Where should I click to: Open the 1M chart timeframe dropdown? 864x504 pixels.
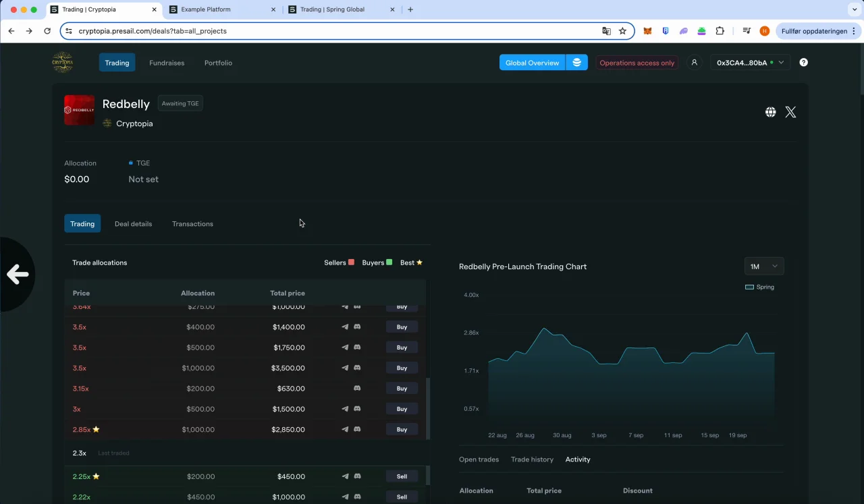[x=764, y=267]
